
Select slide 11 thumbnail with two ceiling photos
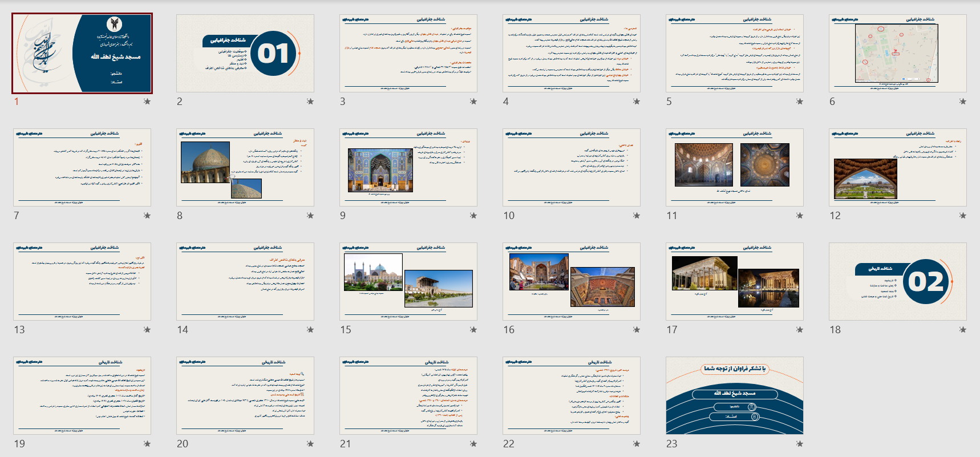click(735, 167)
